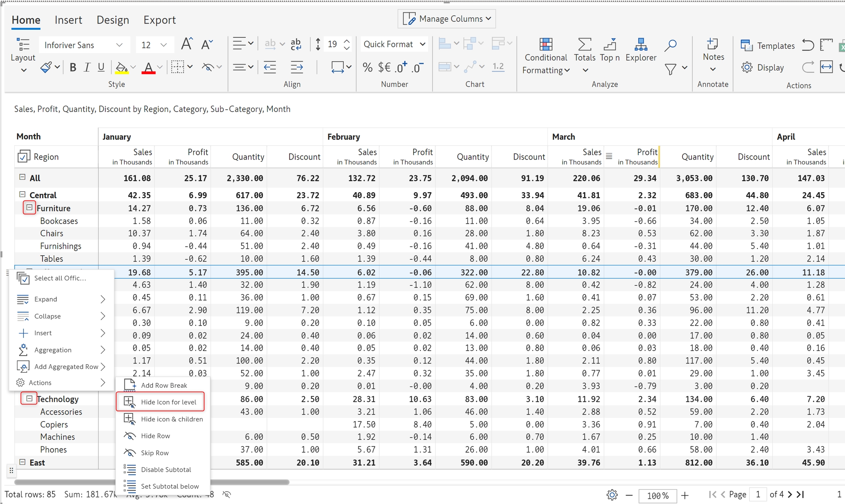Viewport: 845px width, 504px height.
Task: Open the Inforiver Sans font dropdown
Action: coord(84,45)
